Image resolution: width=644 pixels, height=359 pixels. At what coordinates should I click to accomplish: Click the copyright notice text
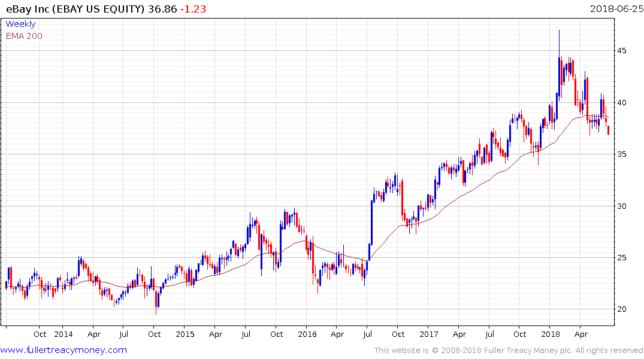click(x=509, y=351)
